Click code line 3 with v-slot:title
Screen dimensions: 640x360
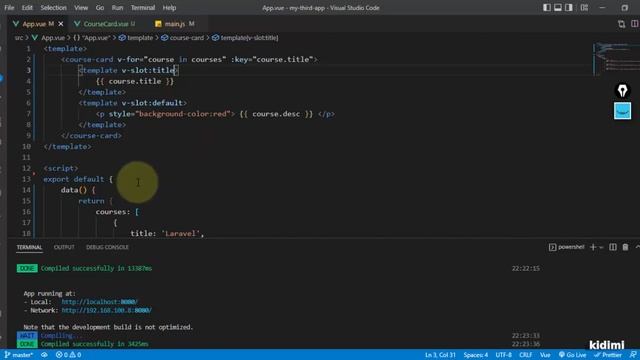click(x=129, y=70)
